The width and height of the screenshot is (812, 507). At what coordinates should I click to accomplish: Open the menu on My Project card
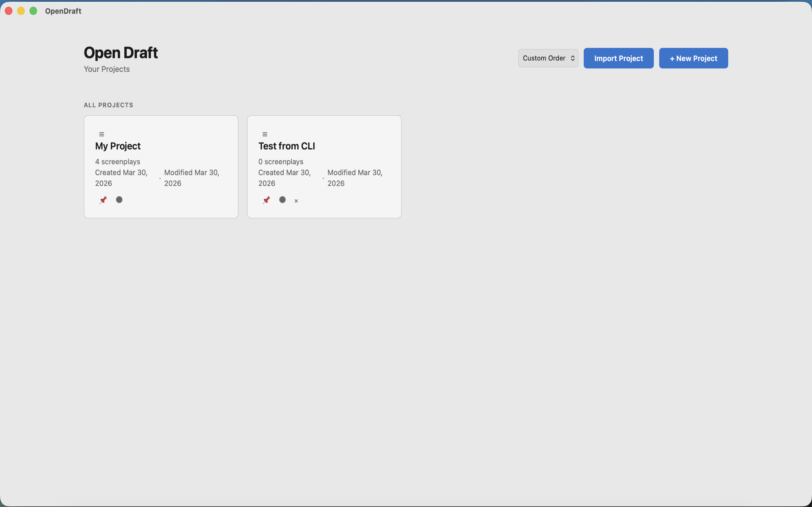point(102,134)
